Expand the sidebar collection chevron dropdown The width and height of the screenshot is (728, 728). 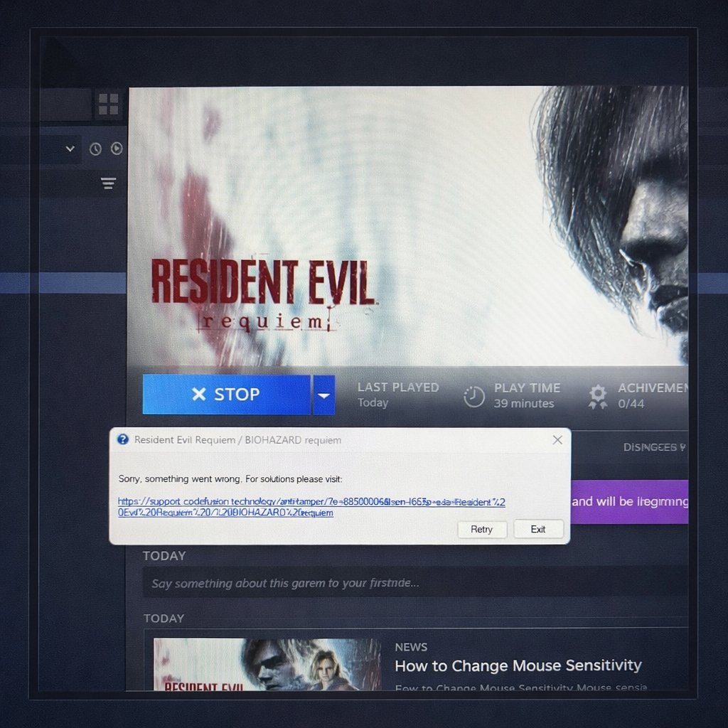tap(70, 149)
